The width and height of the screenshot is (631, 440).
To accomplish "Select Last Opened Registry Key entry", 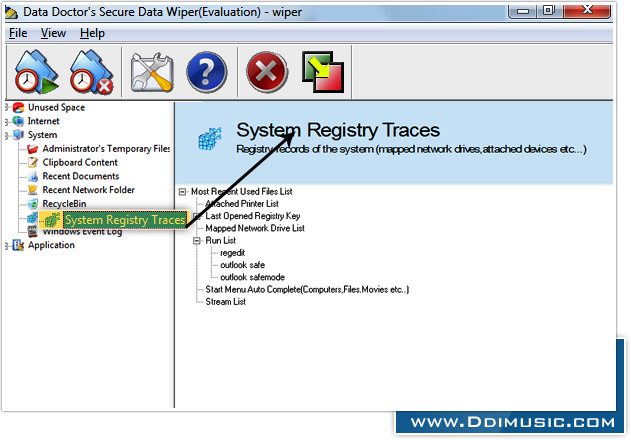I will click(253, 216).
